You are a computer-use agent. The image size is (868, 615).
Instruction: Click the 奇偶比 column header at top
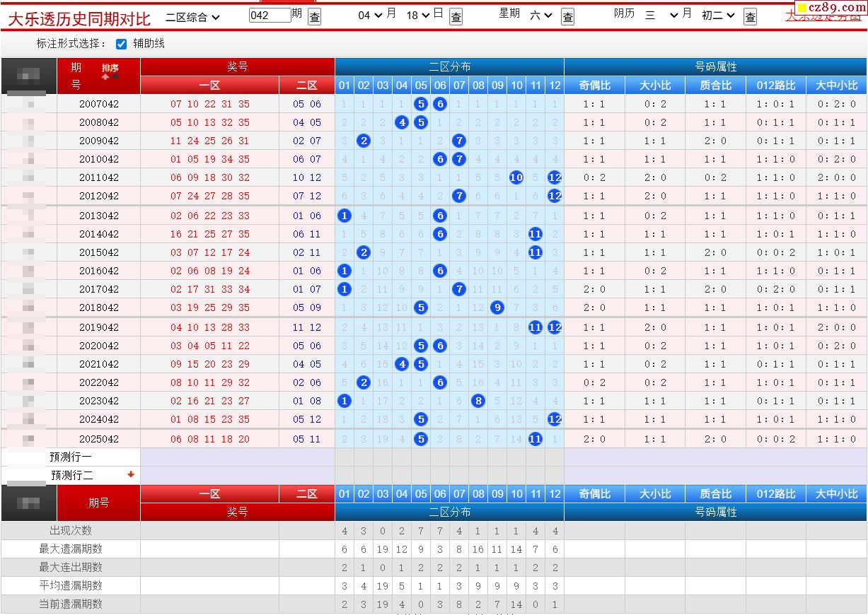coord(594,86)
